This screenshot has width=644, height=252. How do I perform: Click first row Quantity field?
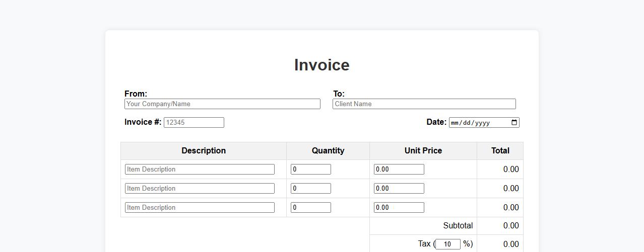point(311,170)
